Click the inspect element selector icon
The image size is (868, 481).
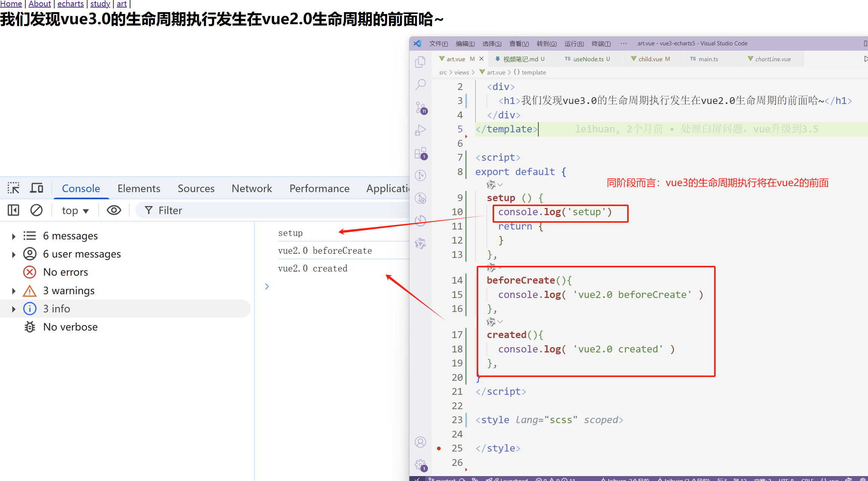13,188
